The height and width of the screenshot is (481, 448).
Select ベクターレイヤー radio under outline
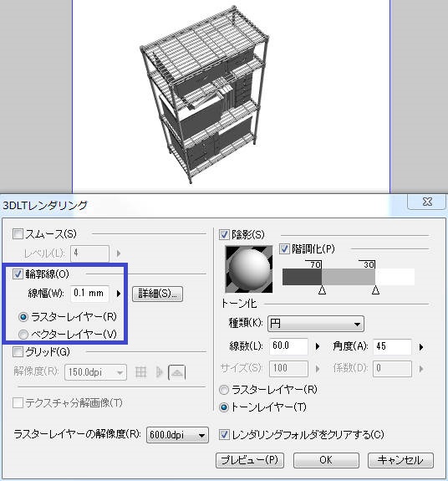23,335
